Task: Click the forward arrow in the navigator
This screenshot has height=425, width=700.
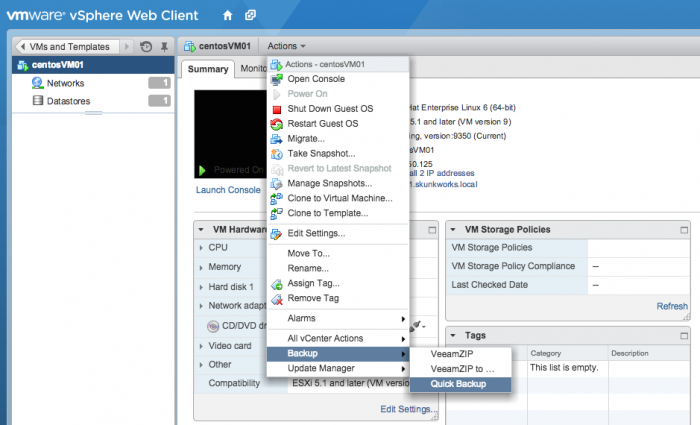Action: point(126,46)
